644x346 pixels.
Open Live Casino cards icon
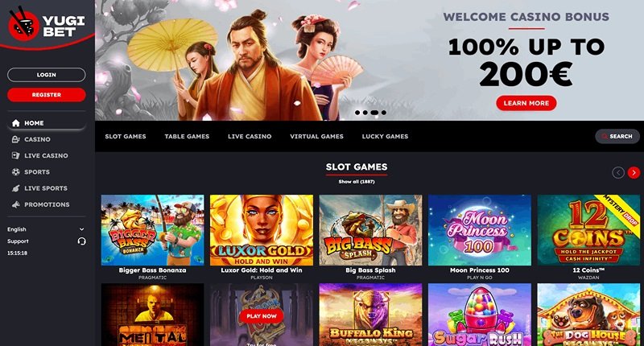point(15,155)
